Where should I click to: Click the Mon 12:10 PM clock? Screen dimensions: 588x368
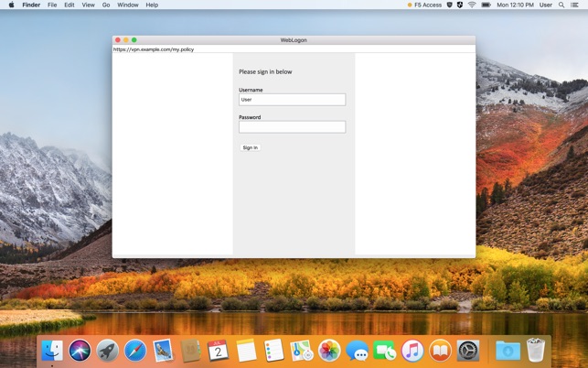coord(515,5)
